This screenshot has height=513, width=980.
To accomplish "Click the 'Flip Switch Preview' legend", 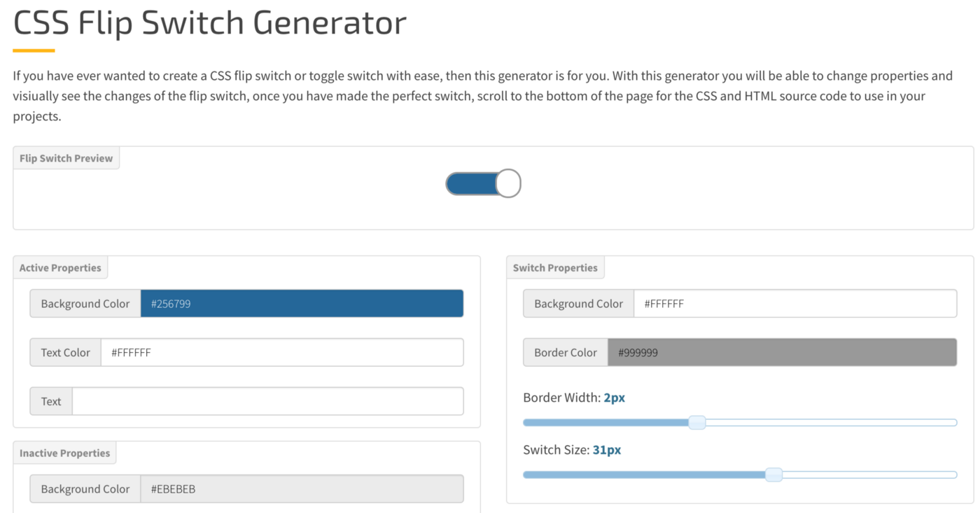I will pos(66,158).
